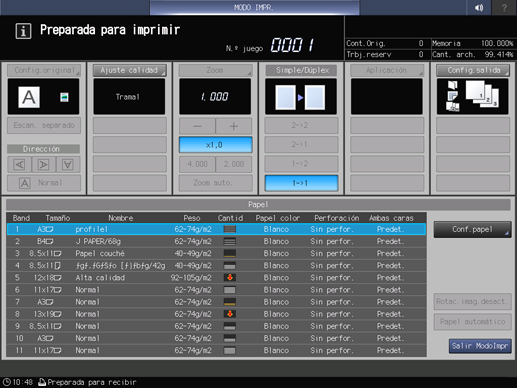Click paper size icon in tray 4 row
517x388 pixels.
(58, 266)
